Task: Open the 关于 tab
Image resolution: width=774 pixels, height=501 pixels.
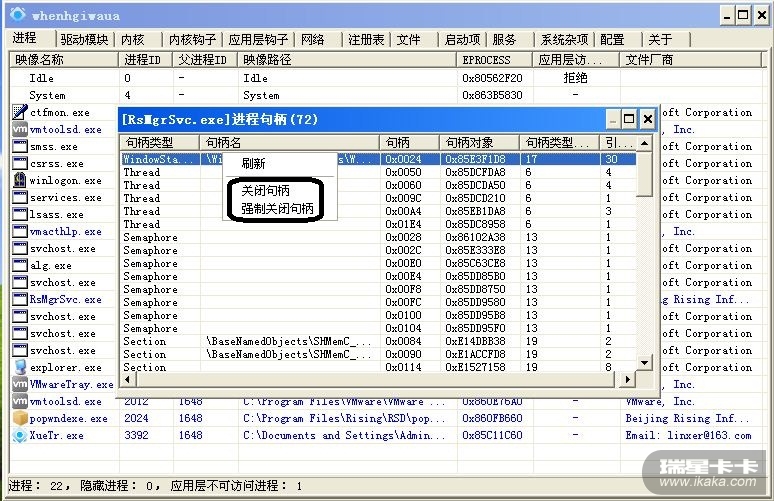Action: coord(660,39)
